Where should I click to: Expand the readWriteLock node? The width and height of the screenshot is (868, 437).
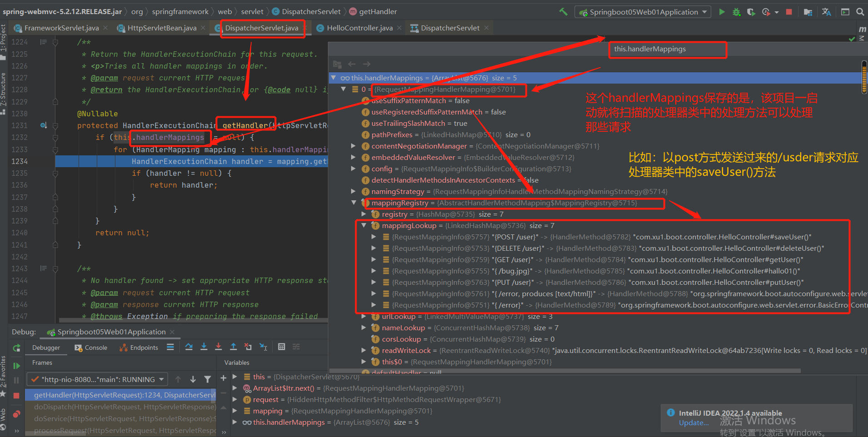coord(363,350)
